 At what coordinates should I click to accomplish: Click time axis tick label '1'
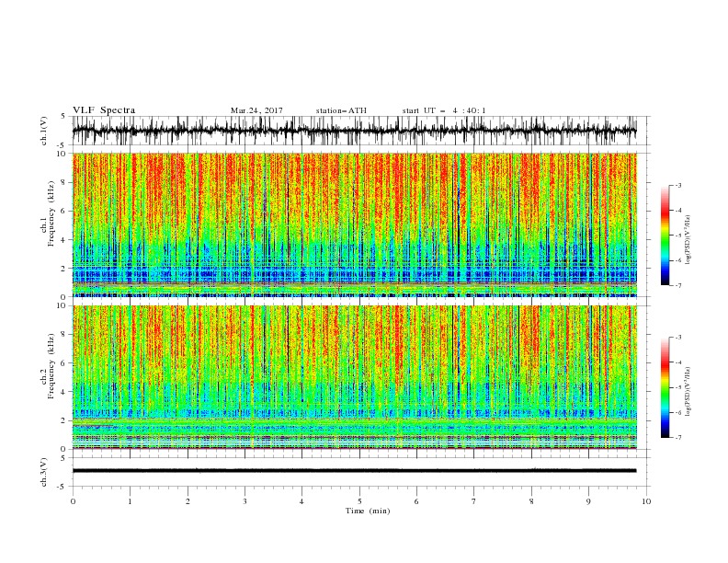coord(130,501)
